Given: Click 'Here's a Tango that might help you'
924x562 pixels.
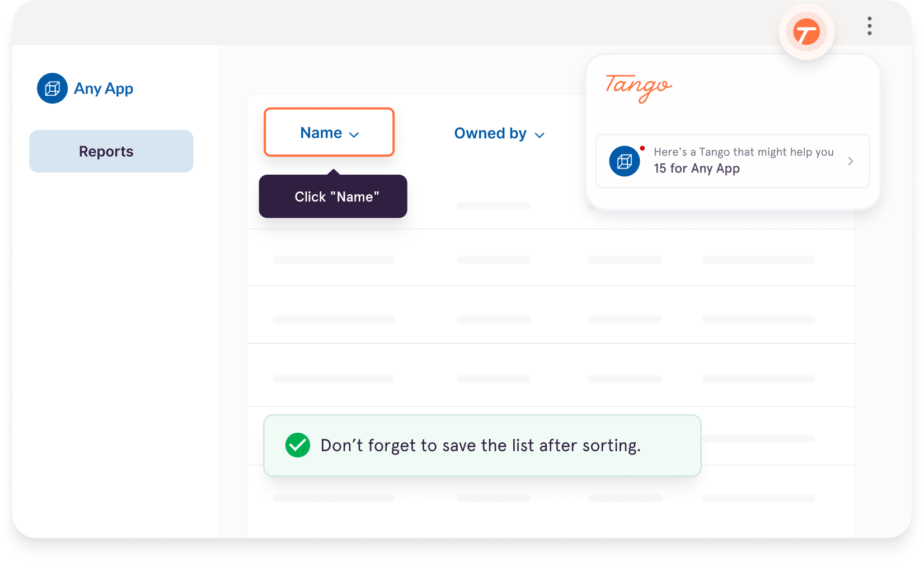Looking at the screenshot, I should click(x=744, y=152).
